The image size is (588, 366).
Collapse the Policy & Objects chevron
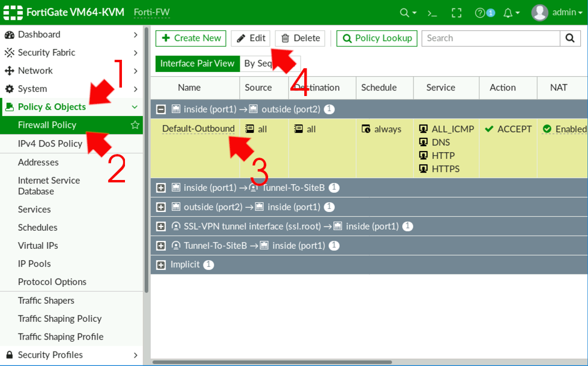pyautogui.click(x=135, y=108)
